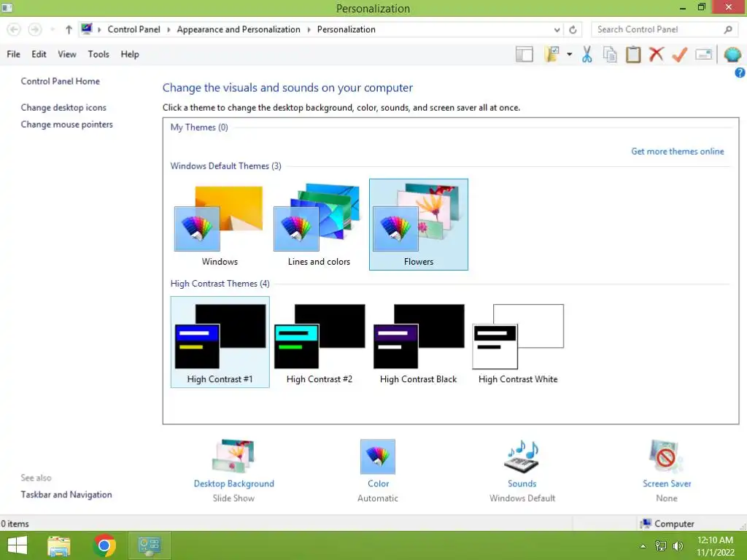Viewport: 747px width, 560px height.
Task: Click the Control Panel taskbar button
Action: 150,545
